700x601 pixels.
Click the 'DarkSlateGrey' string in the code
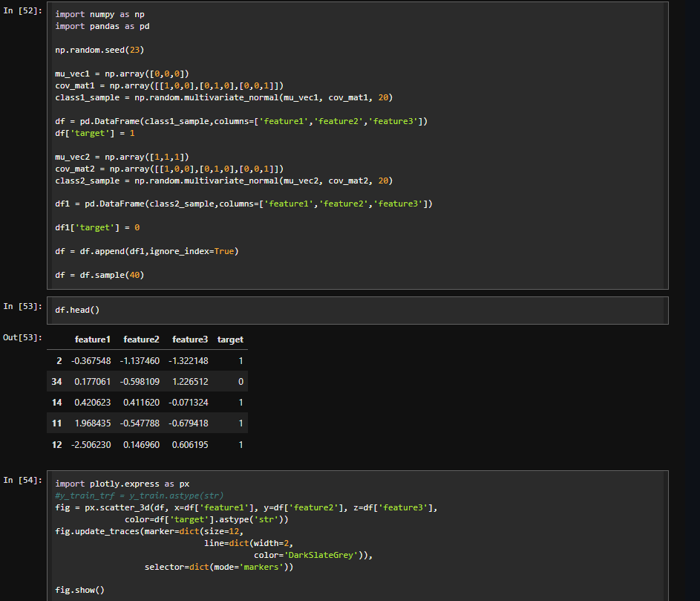[321, 555]
